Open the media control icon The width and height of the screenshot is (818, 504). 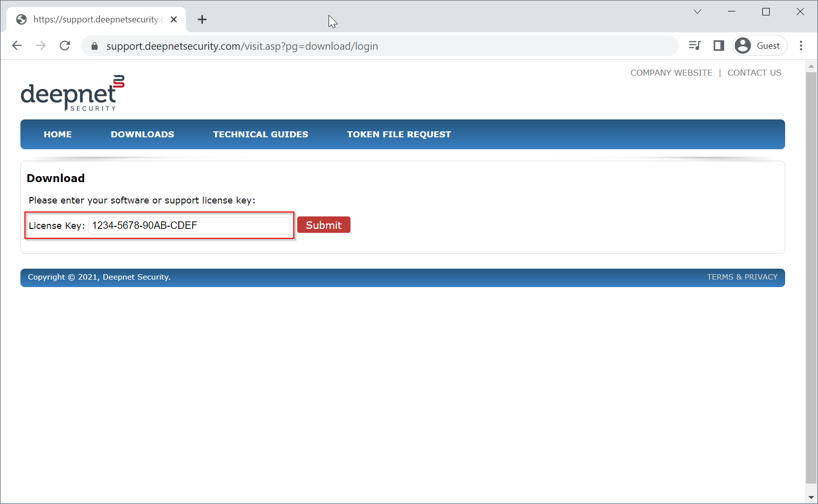coord(695,46)
